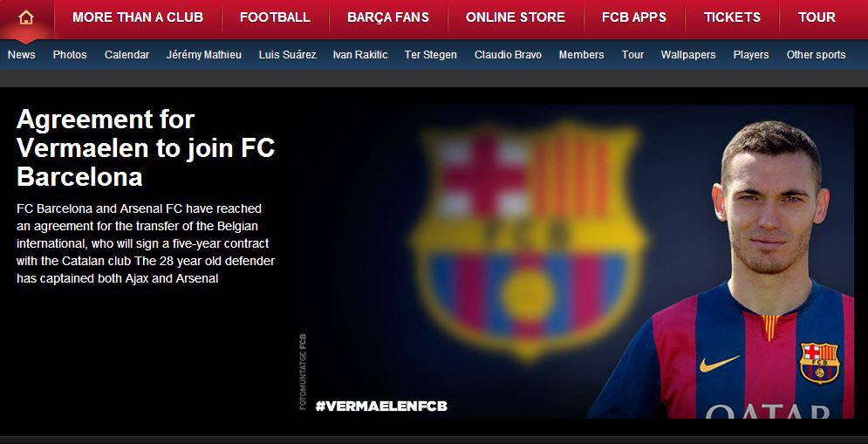Open the Ter Stegen link
This screenshot has width=868, height=444.
(x=431, y=55)
